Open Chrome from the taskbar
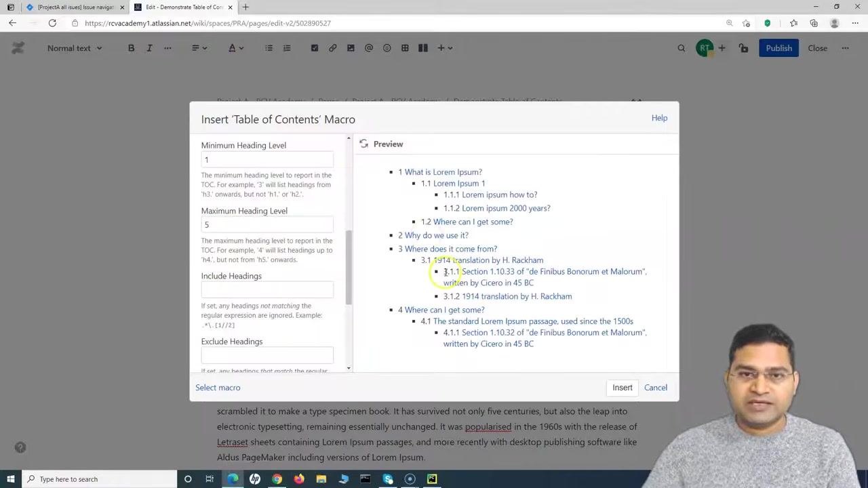The width and height of the screenshot is (868, 488). (277, 479)
